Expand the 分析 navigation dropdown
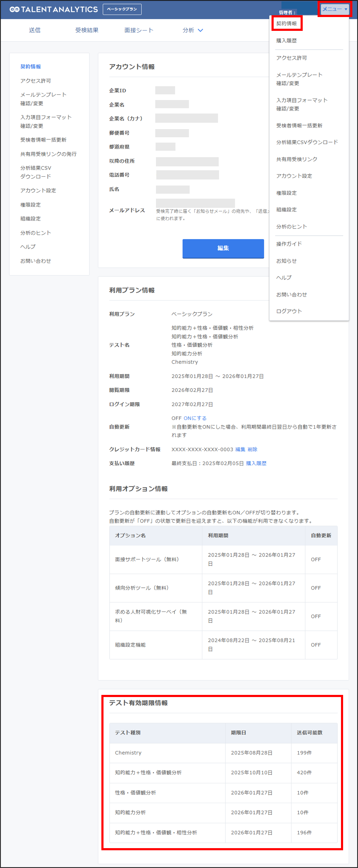 click(x=193, y=30)
